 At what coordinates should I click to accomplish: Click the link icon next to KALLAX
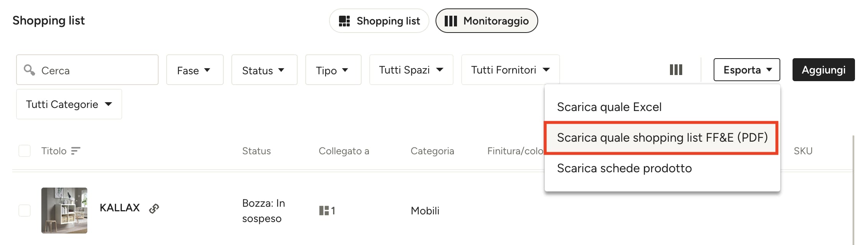click(x=154, y=208)
